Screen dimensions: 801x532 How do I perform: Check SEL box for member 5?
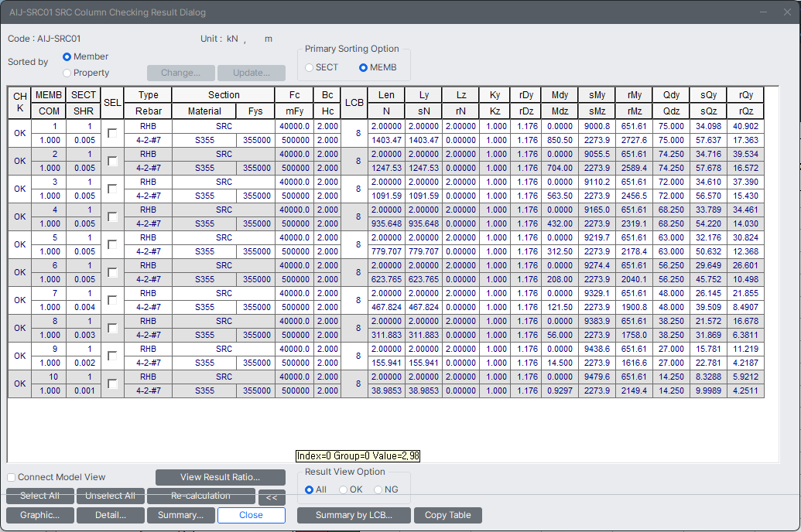pos(112,244)
